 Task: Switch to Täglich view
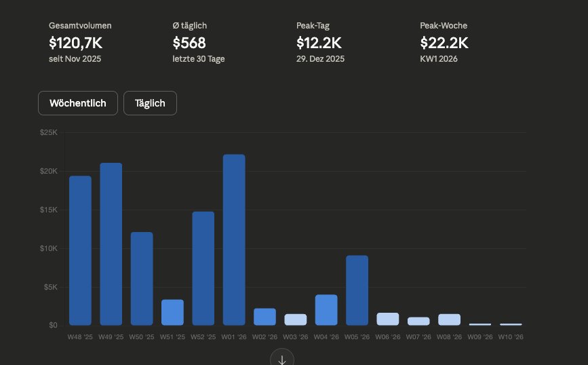(150, 103)
